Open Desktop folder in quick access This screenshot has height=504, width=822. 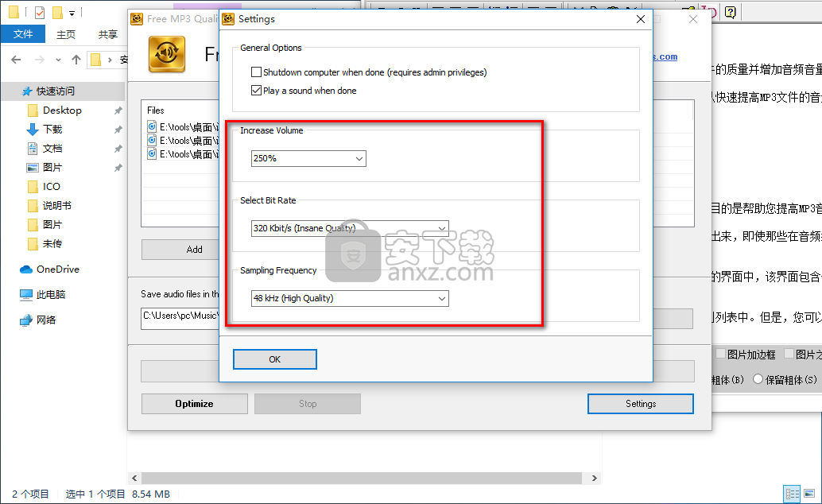(62, 110)
